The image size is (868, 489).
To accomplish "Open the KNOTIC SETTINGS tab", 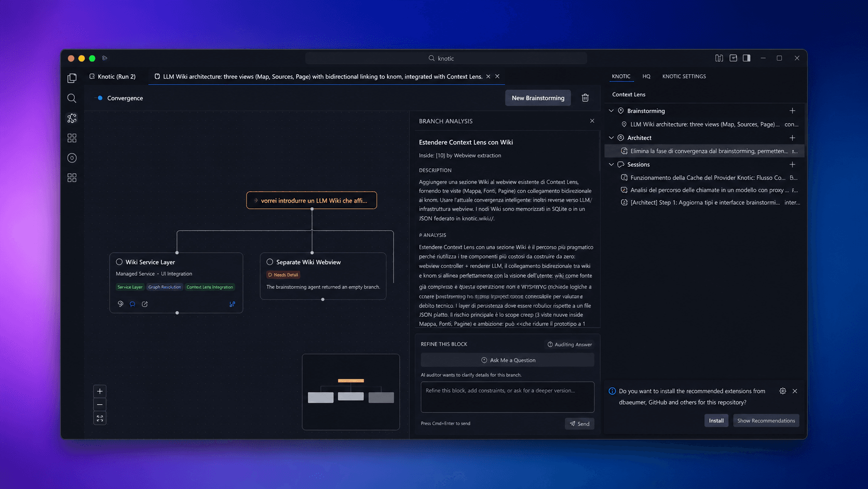I will [x=684, y=76].
